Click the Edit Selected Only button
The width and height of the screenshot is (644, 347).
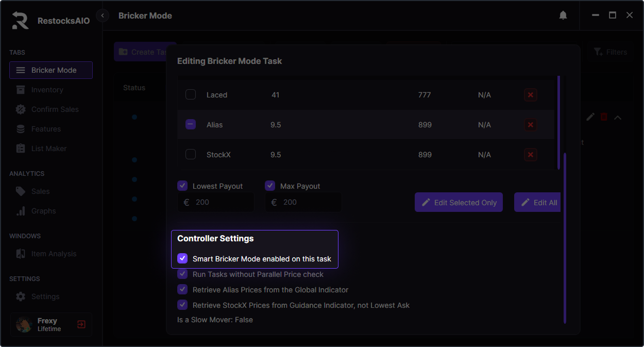point(459,203)
